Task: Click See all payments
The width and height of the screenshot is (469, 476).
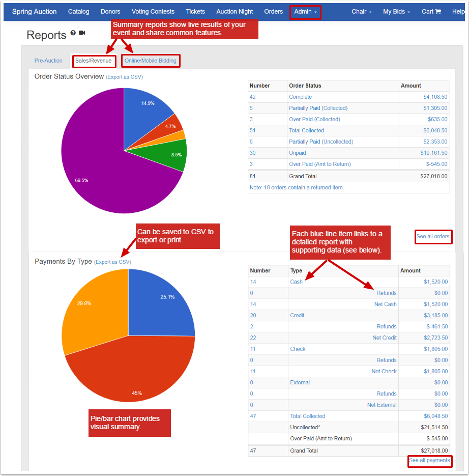Action: (429, 460)
